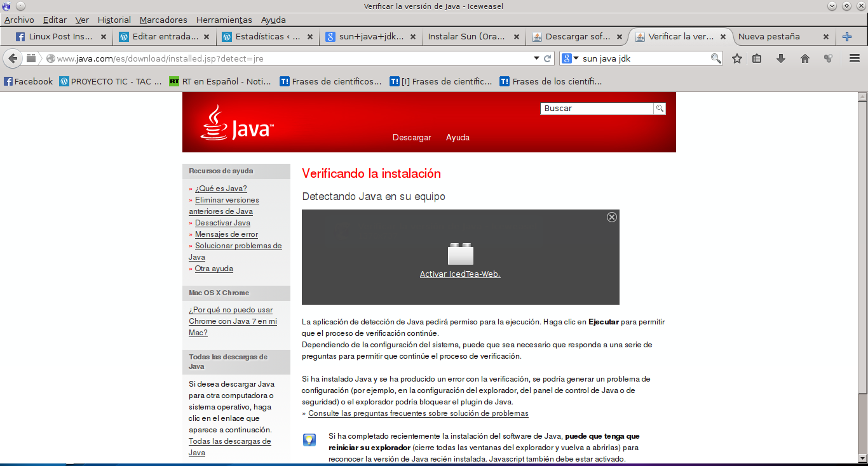The height and width of the screenshot is (466, 868).
Task: Bookmark this page with star icon
Action: (737, 58)
